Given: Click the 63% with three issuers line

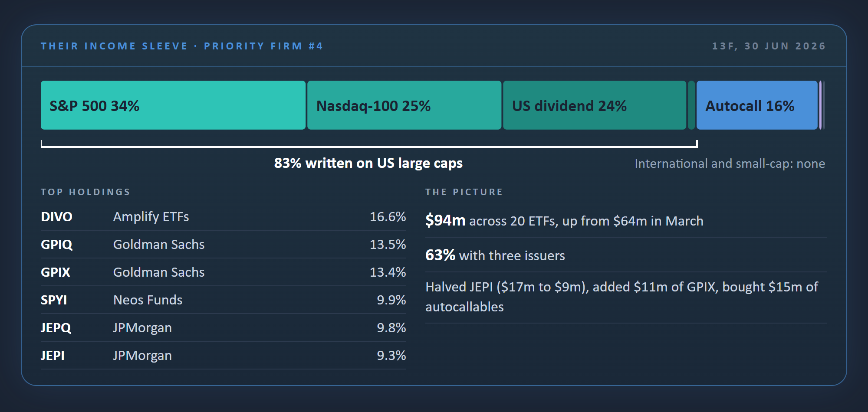Looking at the screenshot, I should [495, 255].
